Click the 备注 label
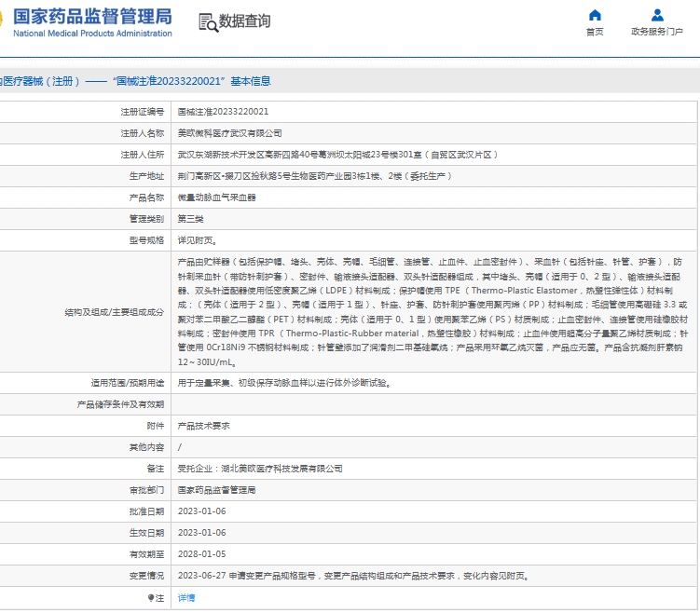Screen dimensions: 700x613 coord(156,469)
